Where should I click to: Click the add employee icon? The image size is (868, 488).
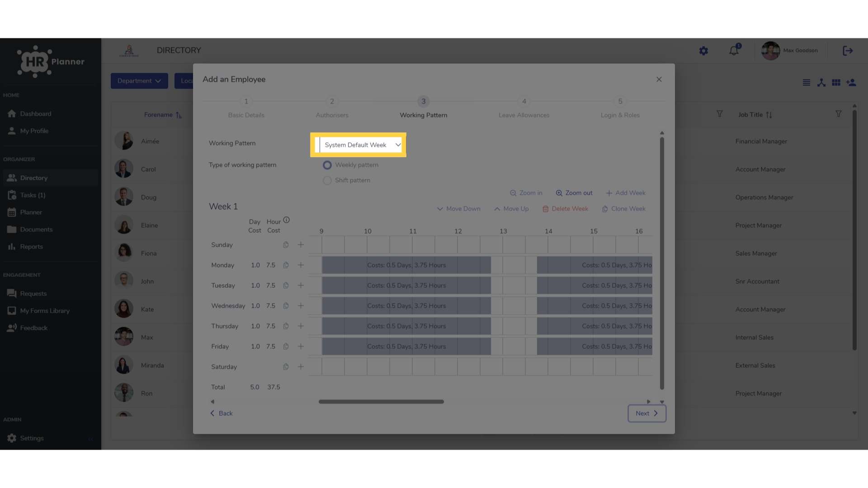(x=851, y=83)
